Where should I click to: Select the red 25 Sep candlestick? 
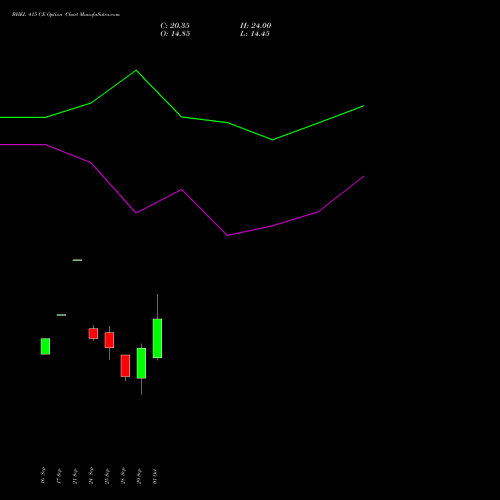coord(109,340)
